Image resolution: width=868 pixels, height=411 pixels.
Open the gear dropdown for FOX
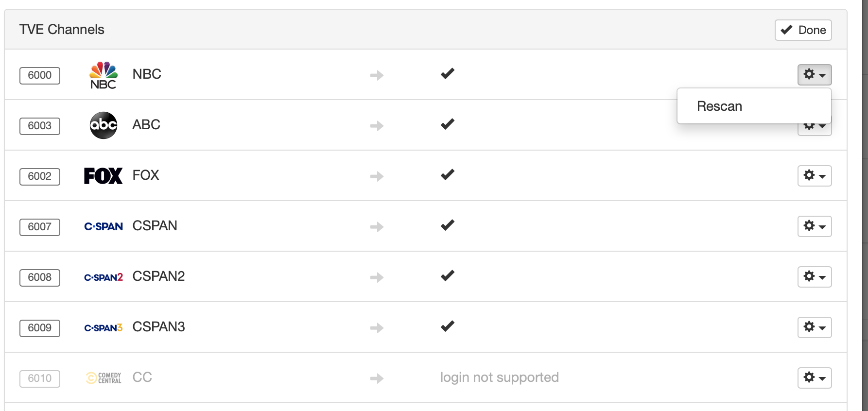(815, 176)
